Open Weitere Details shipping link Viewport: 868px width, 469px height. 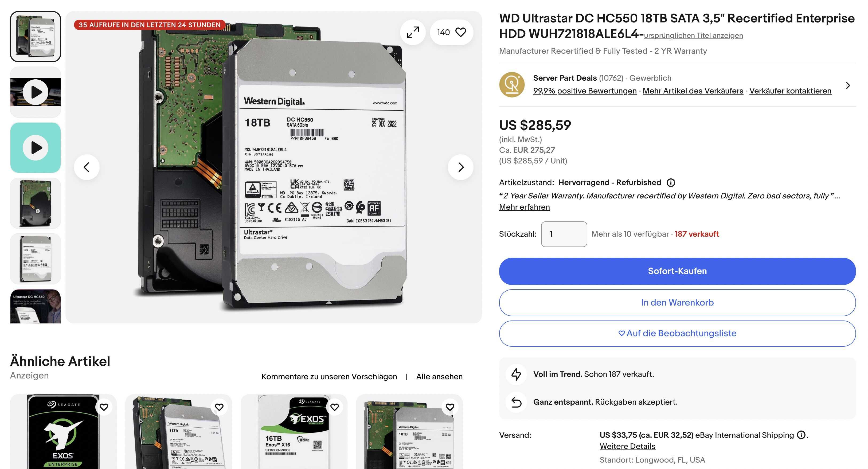[627, 446]
